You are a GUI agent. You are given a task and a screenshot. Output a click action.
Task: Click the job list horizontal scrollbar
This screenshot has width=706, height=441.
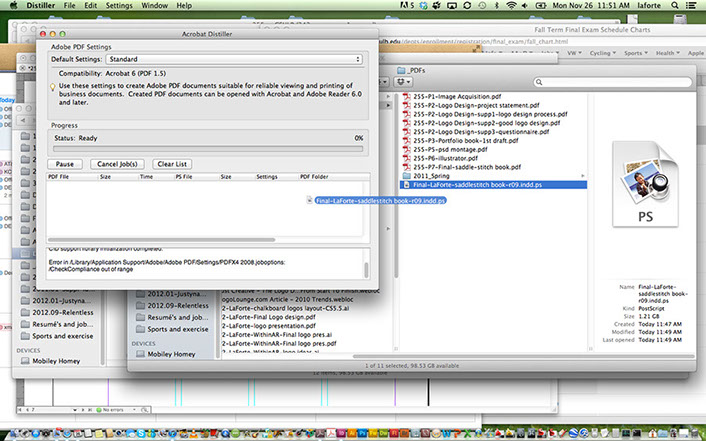[161, 240]
